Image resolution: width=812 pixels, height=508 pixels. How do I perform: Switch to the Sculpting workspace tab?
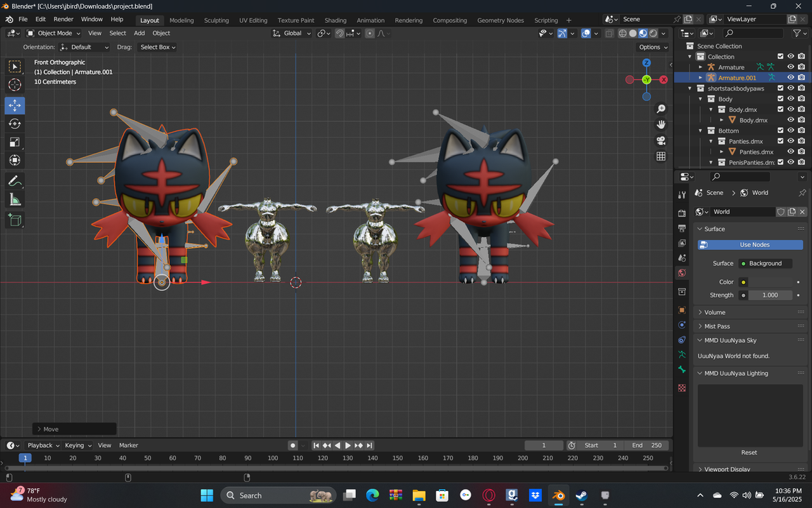click(x=216, y=20)
